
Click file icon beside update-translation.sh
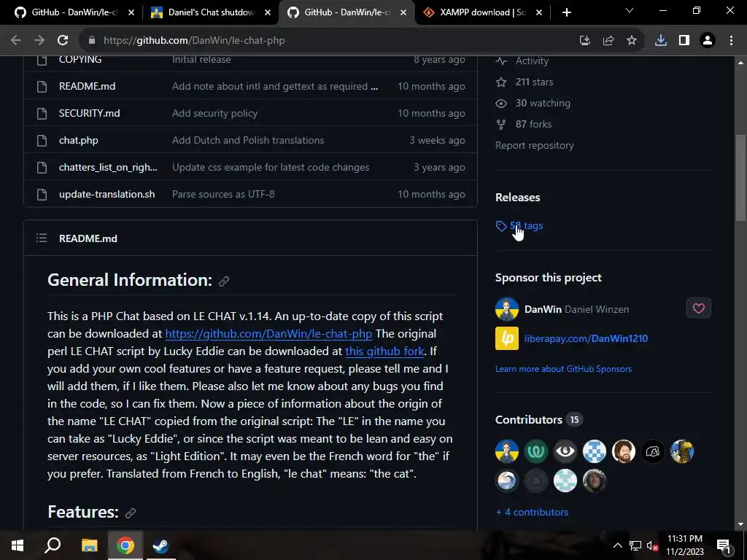(42, 194)
